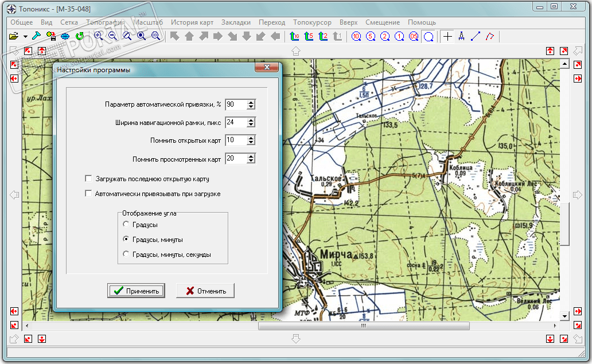This screenshot has height=364, width=592.
Task: Click the open map folder icon
Action: point(13,36)
